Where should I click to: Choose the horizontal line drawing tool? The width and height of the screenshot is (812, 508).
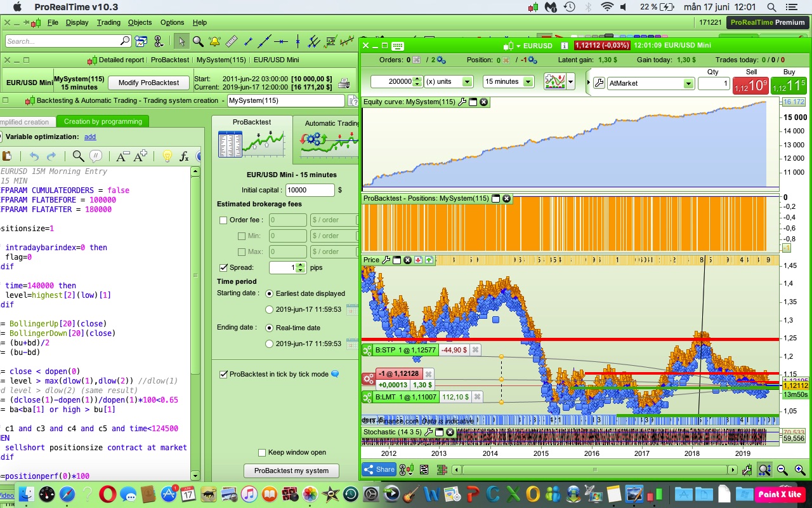coord(280,41)
